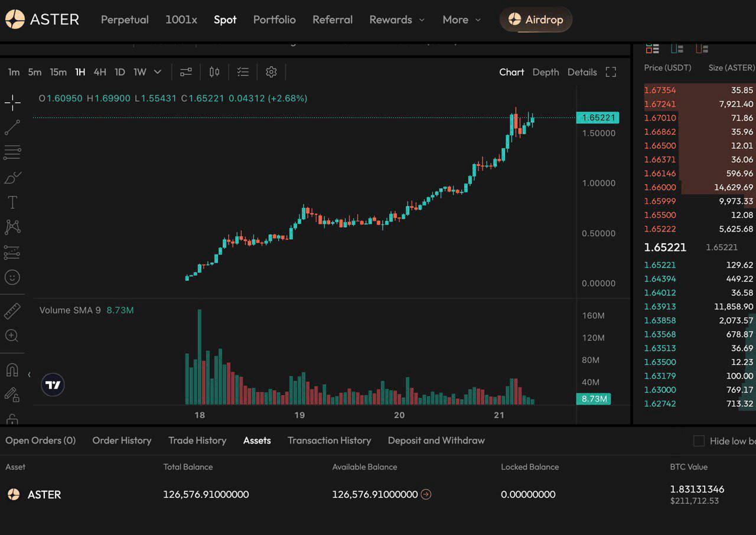756x535 pixels.
Task: Select the Assets tab
Action: (257, 441)
